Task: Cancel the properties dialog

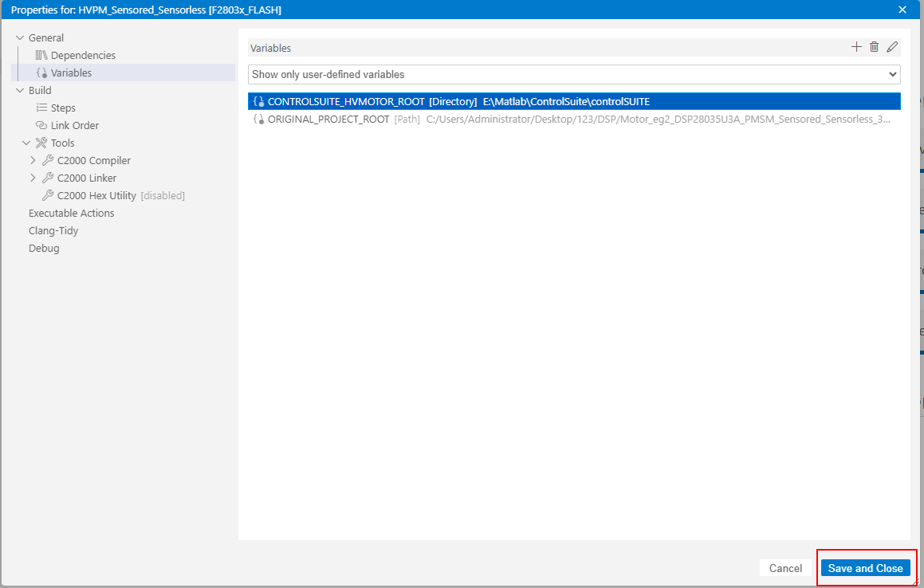Action: pos(785,567)
